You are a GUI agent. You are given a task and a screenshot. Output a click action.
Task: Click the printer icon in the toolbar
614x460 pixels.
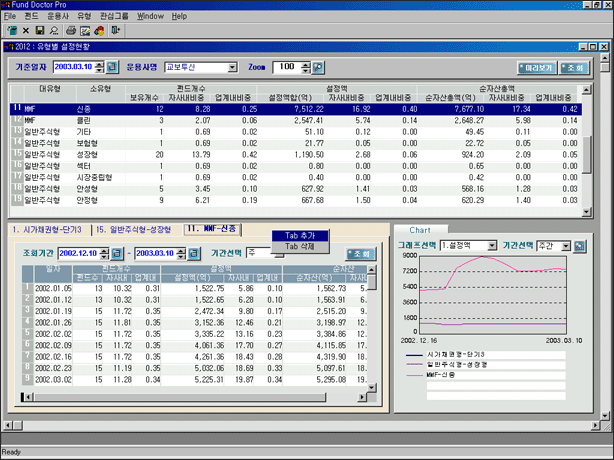tap(71, 31)
